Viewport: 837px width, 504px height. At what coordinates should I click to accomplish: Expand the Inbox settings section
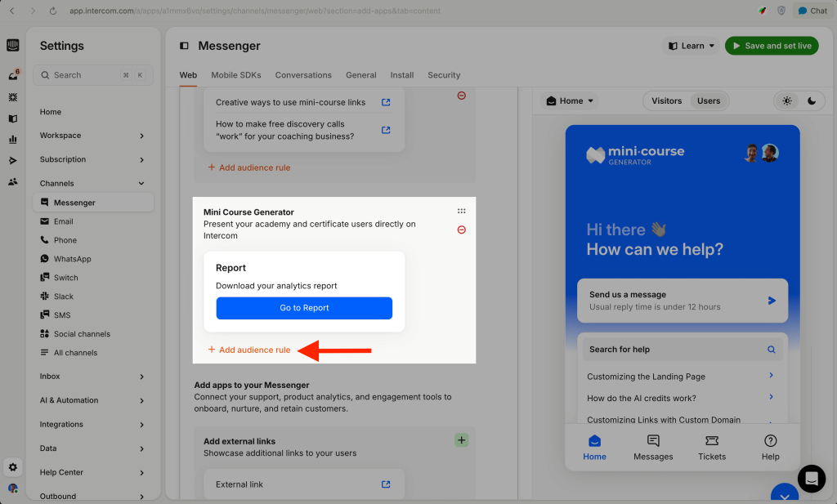[92, 377]
